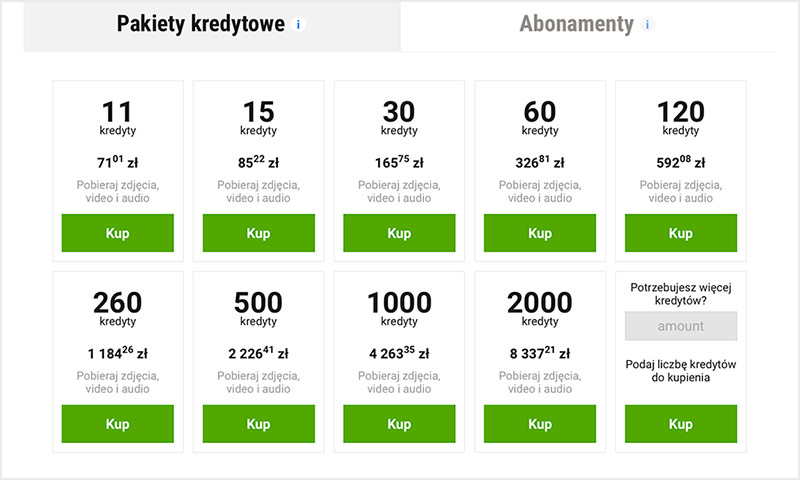Image resolution: width=800 pixels, height=480 pixels.
Task: Focus the custom credits amount field
Action: 681,326
